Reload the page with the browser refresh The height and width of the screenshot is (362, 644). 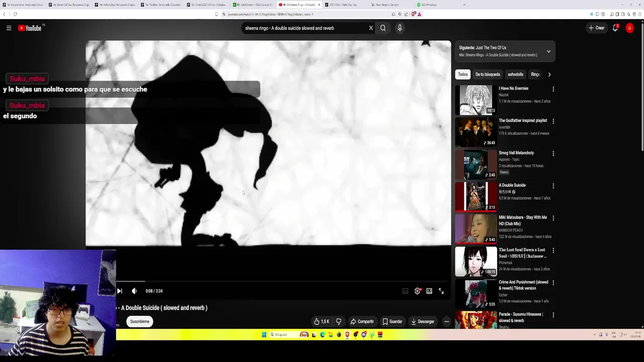tap(15, 14)
